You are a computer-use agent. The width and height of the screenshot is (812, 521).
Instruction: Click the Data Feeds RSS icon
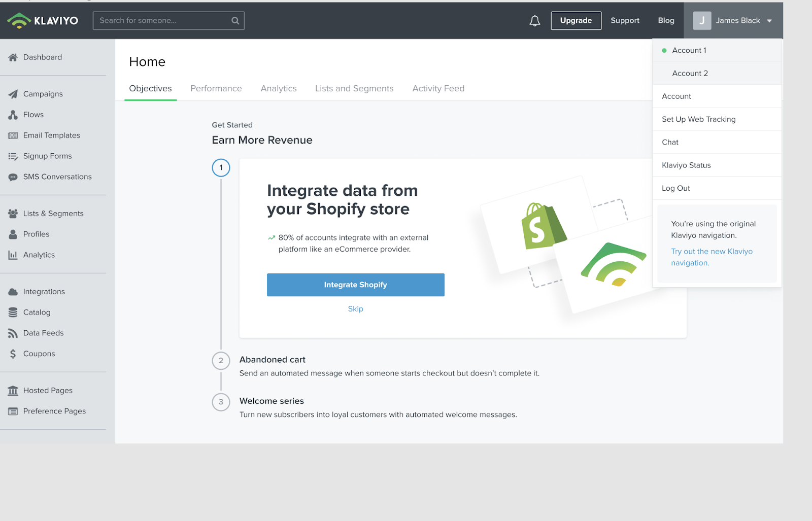pyautogui.click(x=13, y=333)
